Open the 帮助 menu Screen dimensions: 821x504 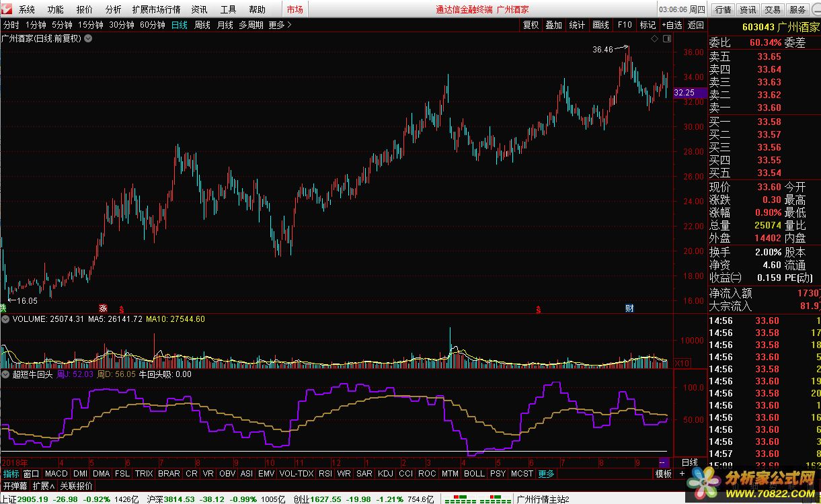tap(257, 9)
